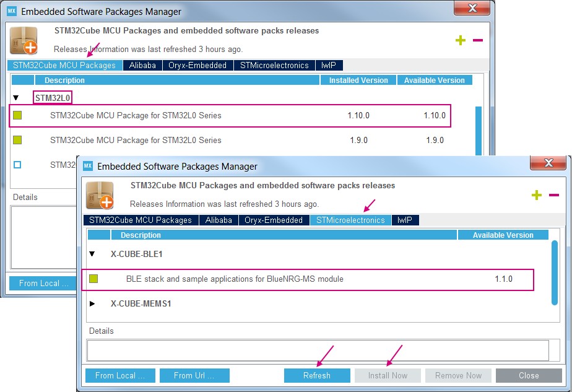The width and height of the screenshot is (572, 392).
Task: Click the Details text box in back window
Action: coord(44,237)
